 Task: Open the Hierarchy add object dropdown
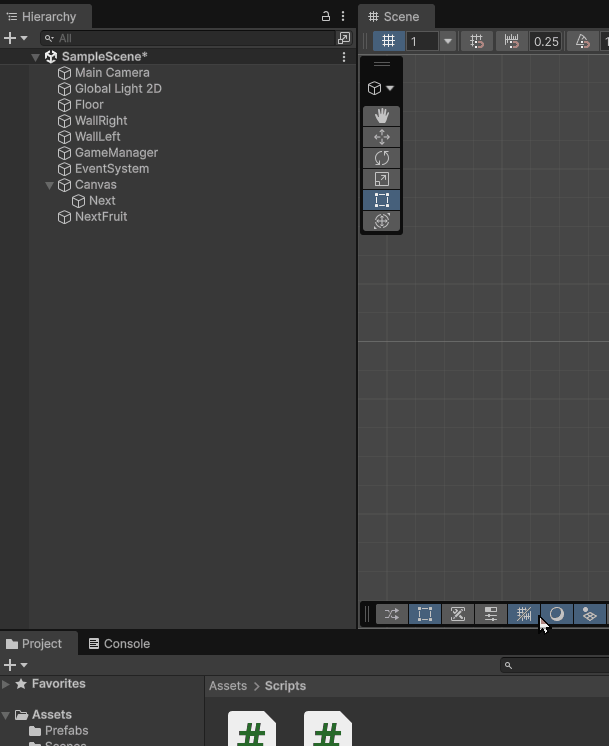(15, 38)
